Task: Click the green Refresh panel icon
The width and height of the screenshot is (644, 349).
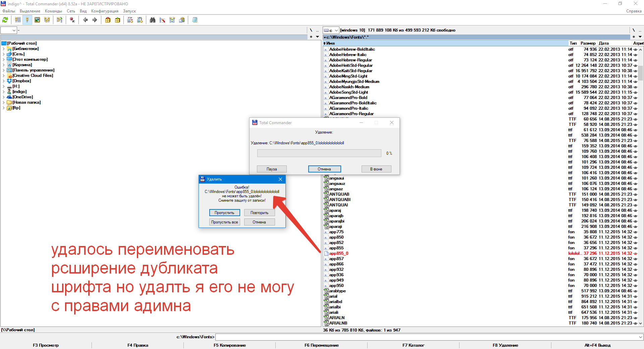Action: point(5,20)
